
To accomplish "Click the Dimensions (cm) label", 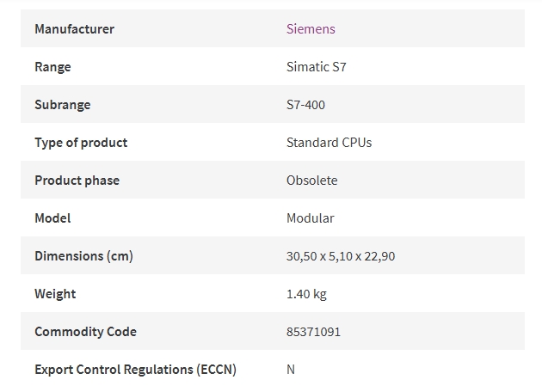I will (x=83, y=256).
